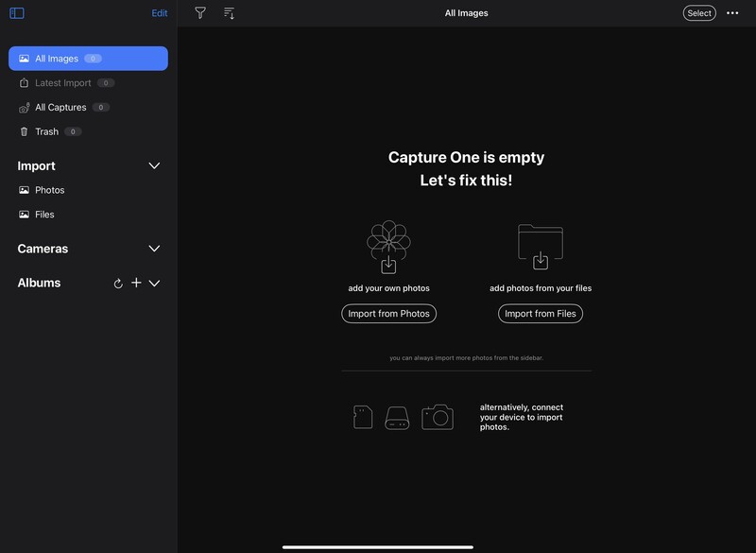Open the sort order icon
The width and height of the screenshot is (756, 553).
[230, 13]
